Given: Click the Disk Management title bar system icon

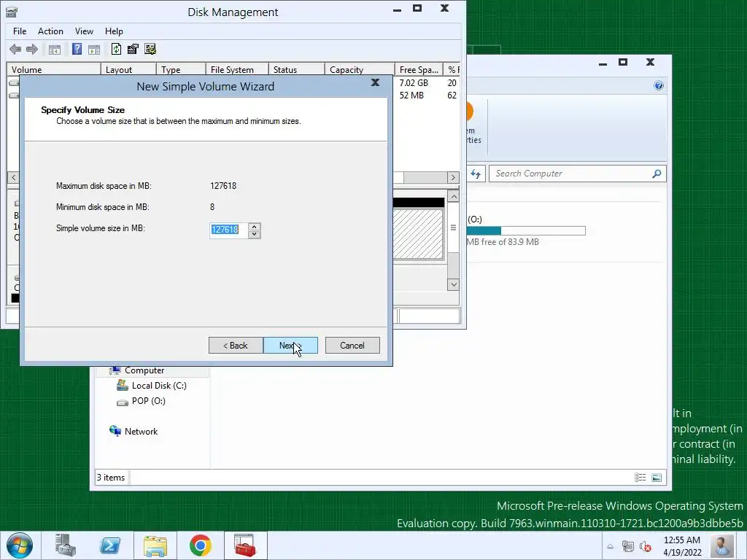Looking at the screenshot, I should [12, 12].
